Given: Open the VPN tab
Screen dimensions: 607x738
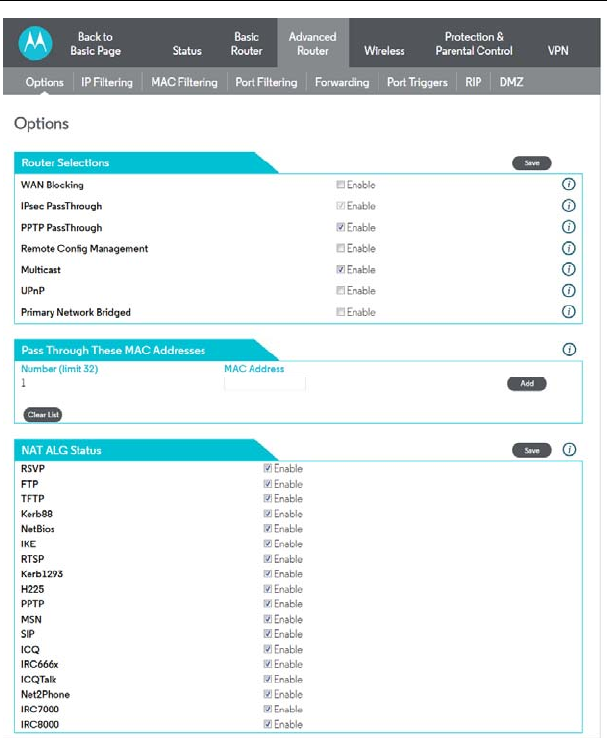Looking at the screenshot, I should coord(558,50).
